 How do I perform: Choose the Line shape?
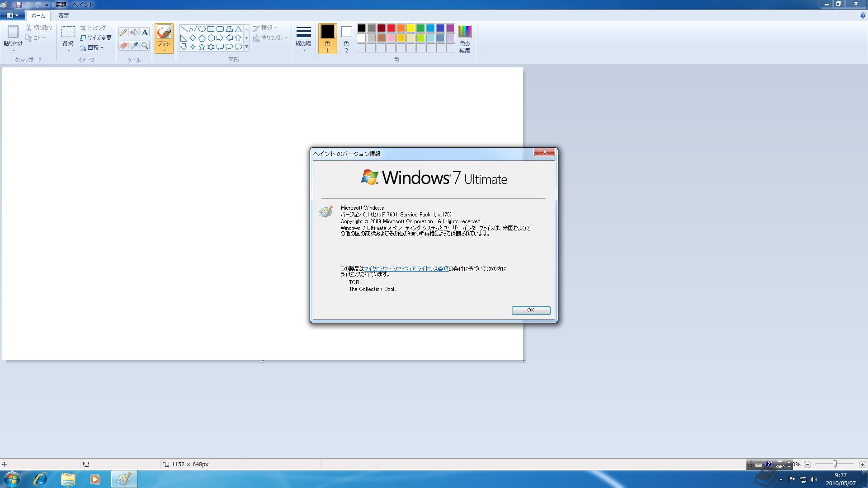pos(184,29)
